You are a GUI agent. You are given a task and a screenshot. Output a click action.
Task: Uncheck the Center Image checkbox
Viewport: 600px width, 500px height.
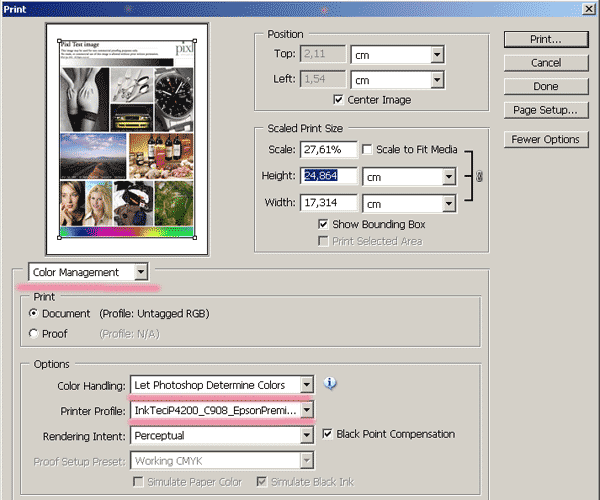(338, 100)
